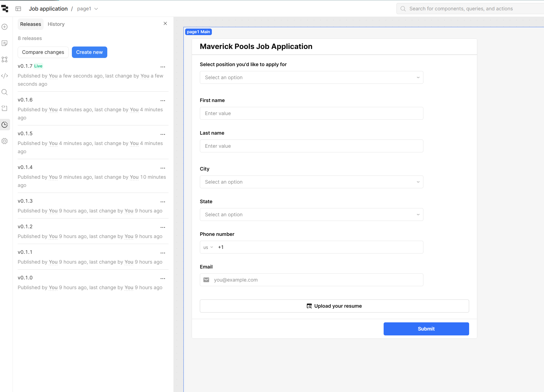Open the Add component plus icon

(5, 27)
